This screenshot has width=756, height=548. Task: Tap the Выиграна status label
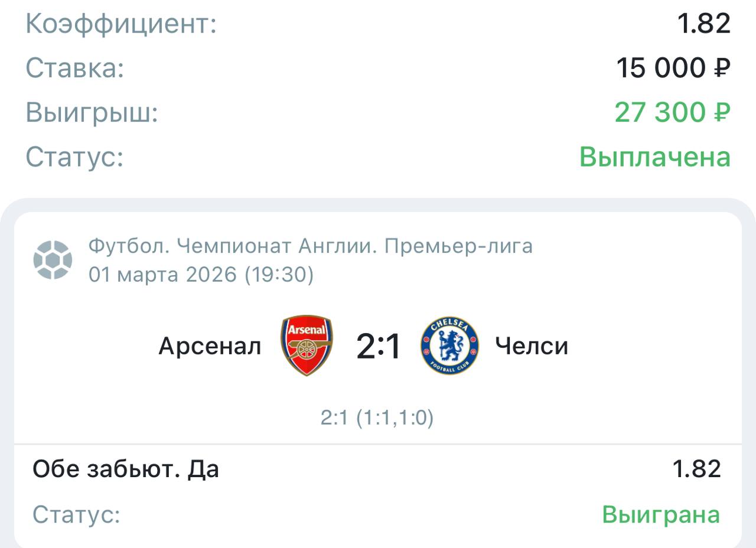pos(661,514)
